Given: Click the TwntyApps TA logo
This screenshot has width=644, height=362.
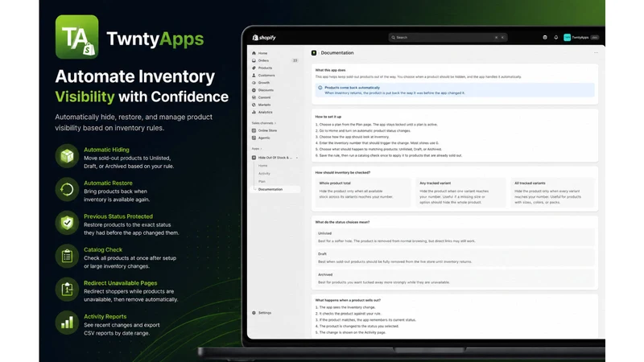Looking at the screenshot, I should [x=76, y=37].
